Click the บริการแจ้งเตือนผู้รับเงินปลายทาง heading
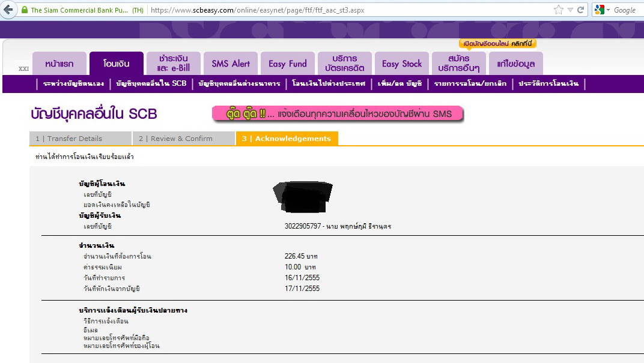The width and height of the screenshot is (644, 363). coord(133,310)
